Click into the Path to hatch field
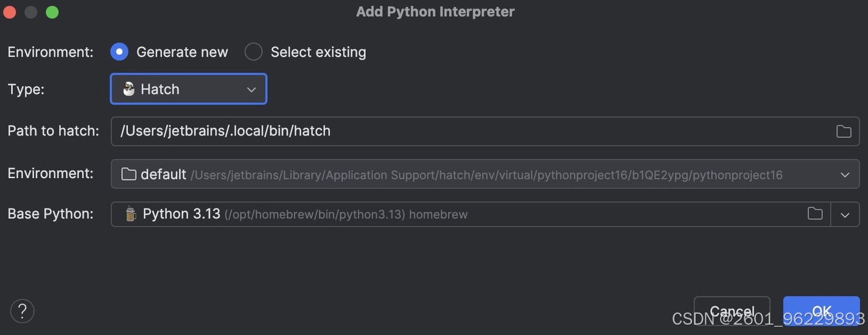Screen dimensions: 868x335 485,131
